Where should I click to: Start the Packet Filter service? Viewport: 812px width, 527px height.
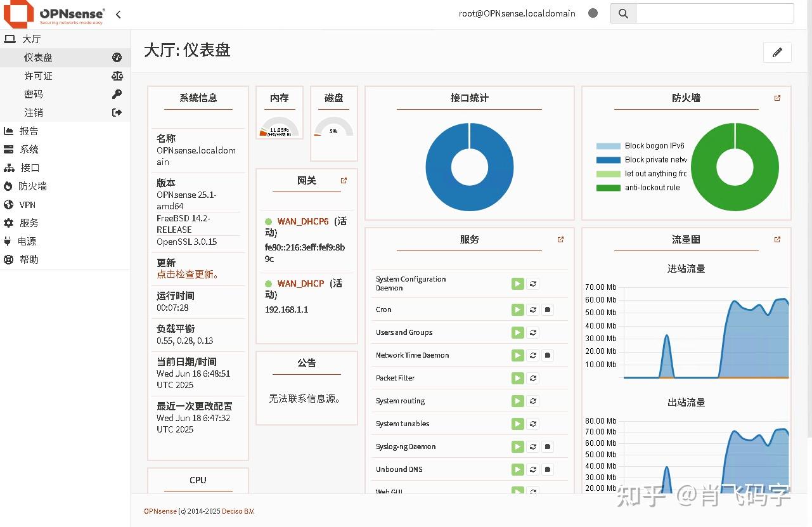tap(518, 378)
